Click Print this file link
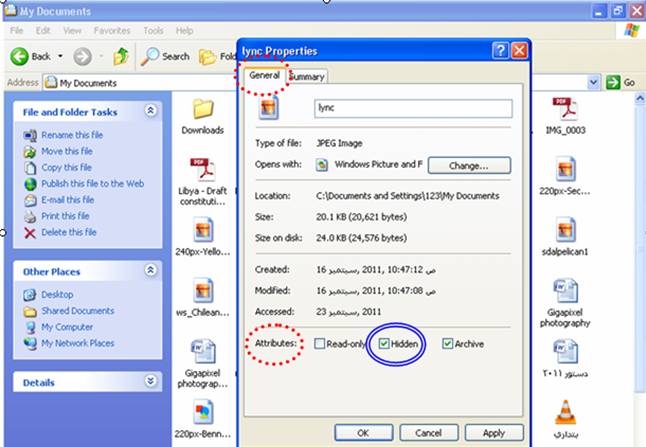The width and height of the screenshot is (646, 447). (65, 216)
